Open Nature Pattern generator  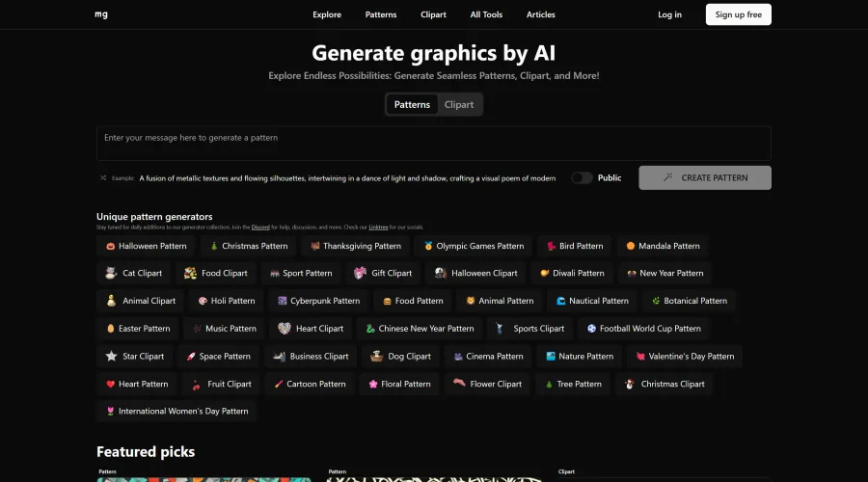click(579, 356)
